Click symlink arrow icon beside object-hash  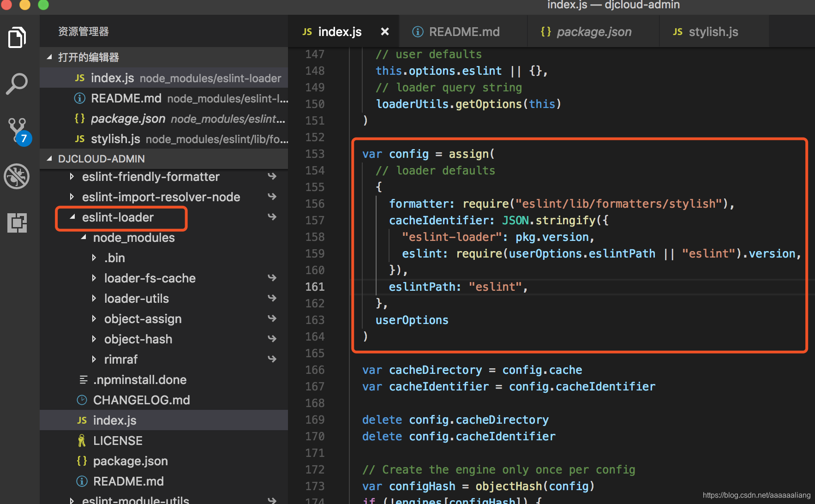point(272,339)
